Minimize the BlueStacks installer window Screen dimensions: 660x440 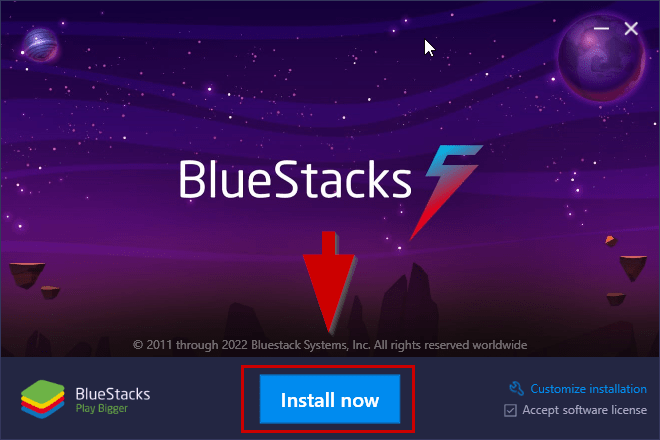pos(601,29)
